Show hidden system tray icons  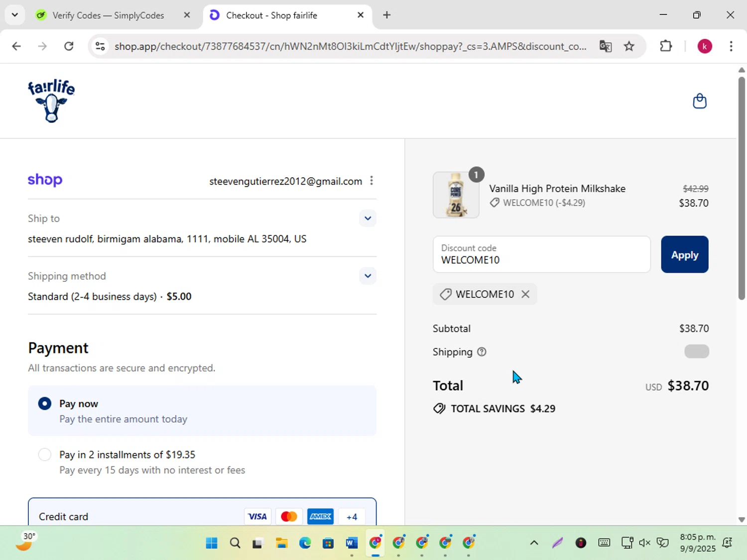(534, 543)
